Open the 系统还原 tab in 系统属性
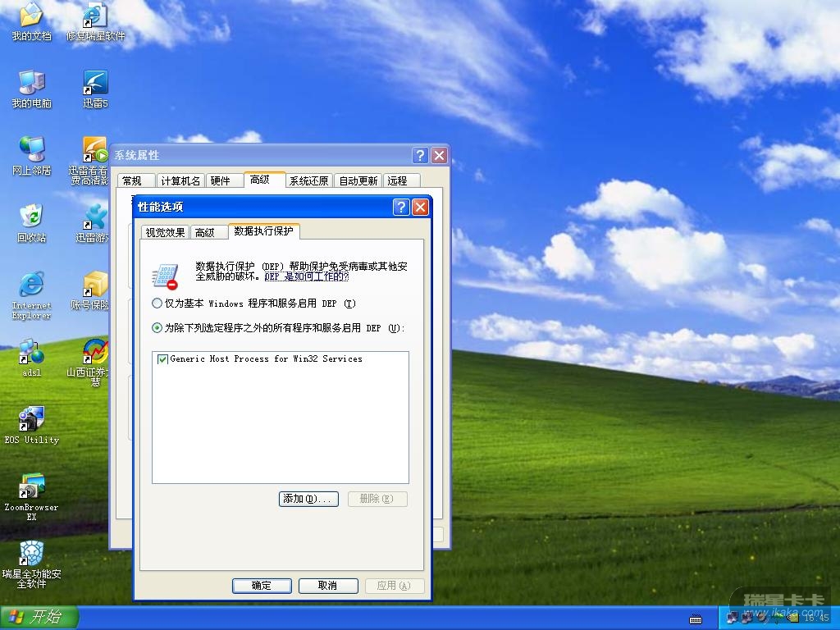840x630 pixels. (x=308, y=180)
